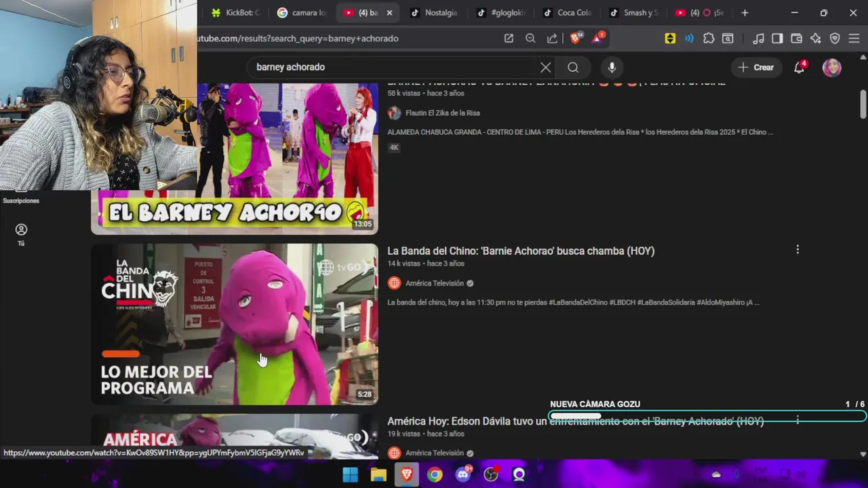Open the YouTube notifications bell
Viewport: 868px width, 488px height.
click(x=800, y=67)
